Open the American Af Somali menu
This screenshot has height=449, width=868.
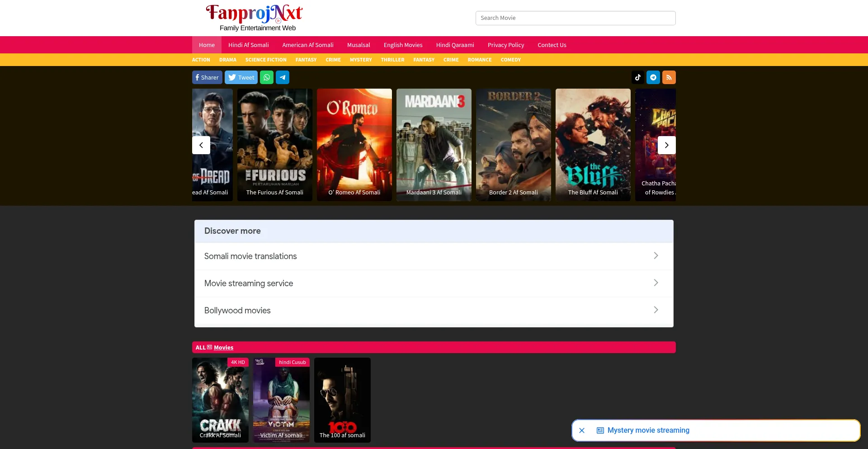click(308, 45)
